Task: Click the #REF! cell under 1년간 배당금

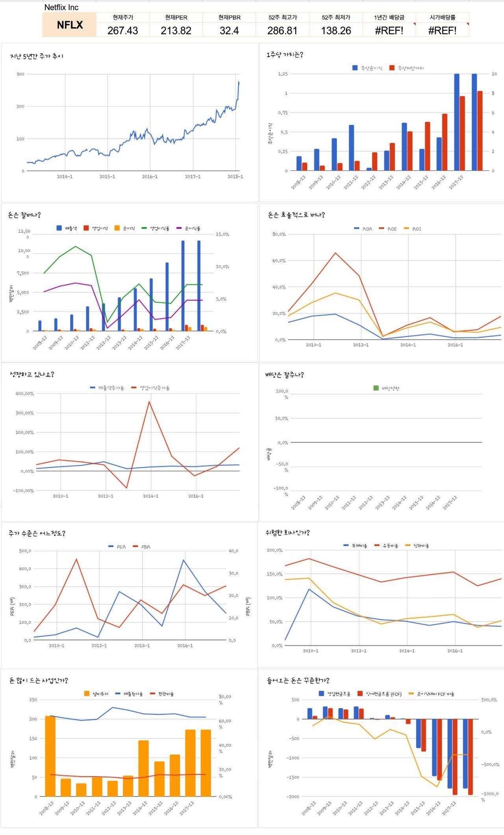Action: click(x=389, y=30)
